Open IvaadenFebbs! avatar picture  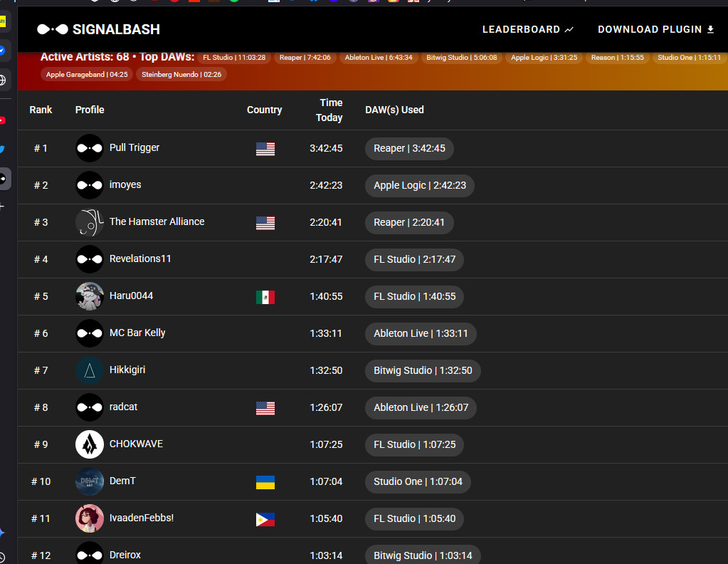[x=90, y=518]
